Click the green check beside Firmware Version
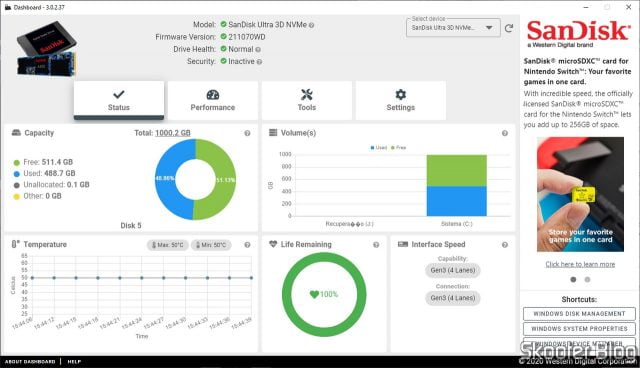640x368 pixels. coord(223,37)
